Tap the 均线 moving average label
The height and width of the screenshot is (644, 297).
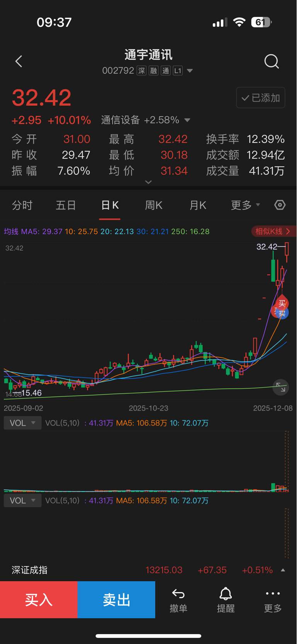(11, 231)
